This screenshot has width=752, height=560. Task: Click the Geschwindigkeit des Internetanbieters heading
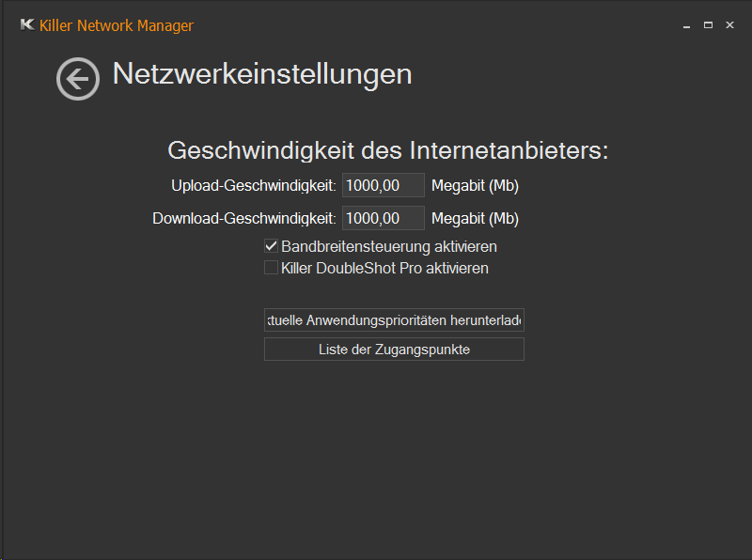388,150
